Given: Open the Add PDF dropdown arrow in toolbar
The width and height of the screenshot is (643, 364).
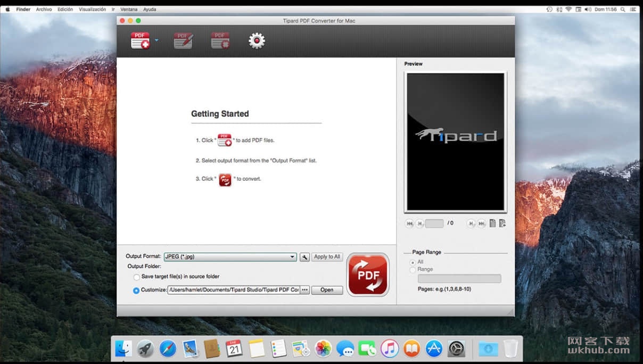Looking at the screenshot, I should (156, 40).
